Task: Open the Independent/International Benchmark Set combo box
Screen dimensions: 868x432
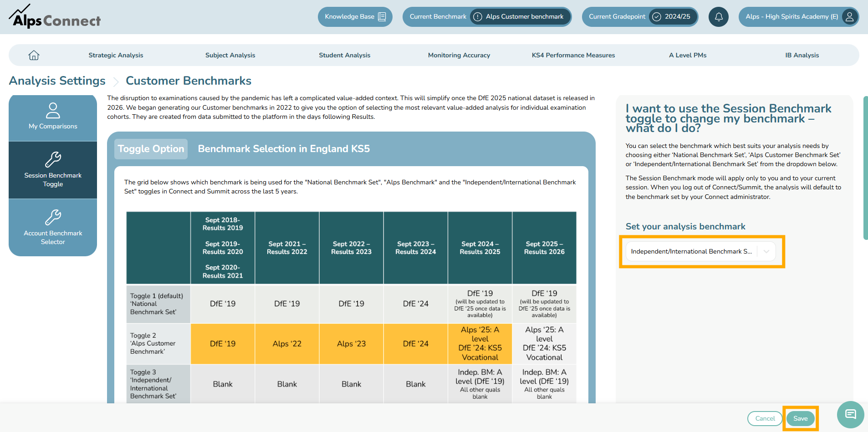Action: tap(691, 251)
